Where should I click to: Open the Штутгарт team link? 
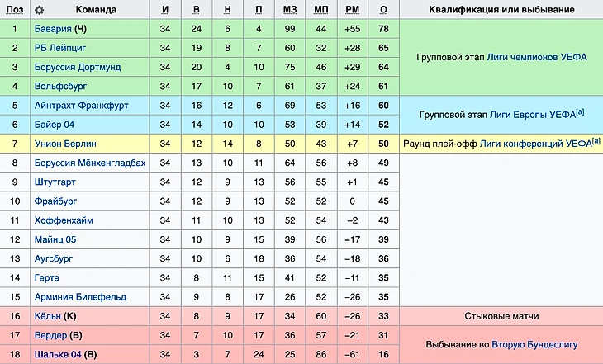click(57, 182)
